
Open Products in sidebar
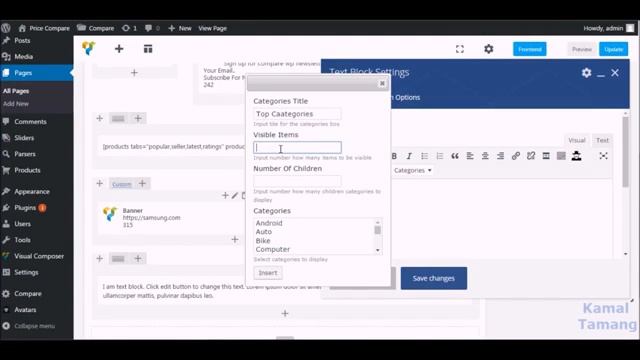[x=27, y=170]
